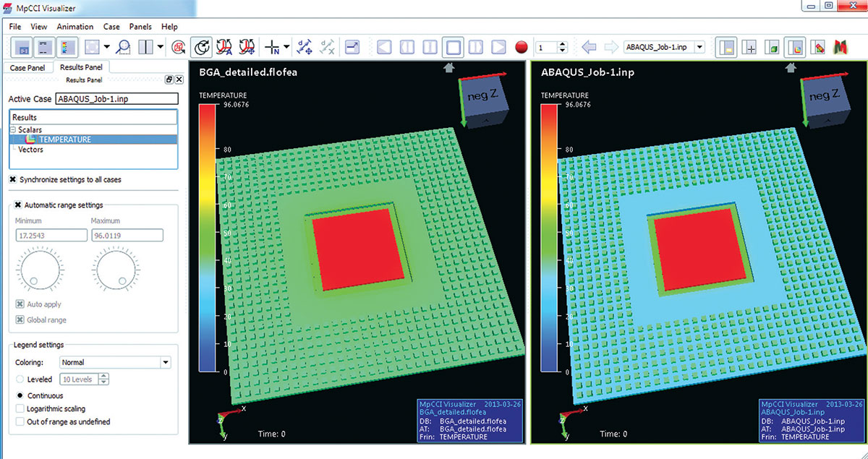Select the Vectors tree item
Viewport: 868px width, 459px height.
coord(30,150)
